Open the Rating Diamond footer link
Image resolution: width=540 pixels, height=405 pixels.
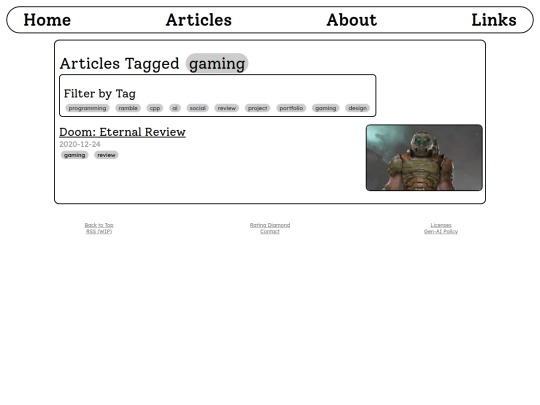click(270, 225)
